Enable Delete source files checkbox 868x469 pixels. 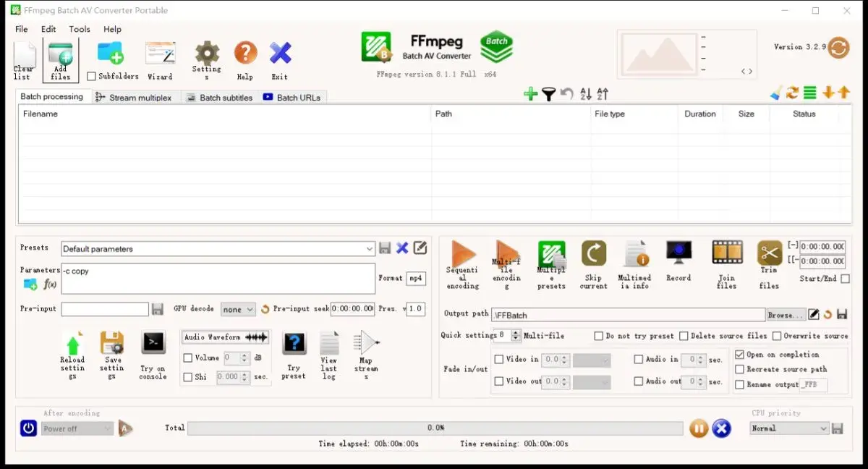684,336
